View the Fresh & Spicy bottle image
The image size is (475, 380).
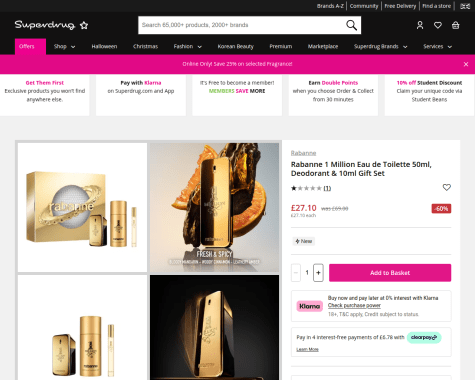(214, 207)
